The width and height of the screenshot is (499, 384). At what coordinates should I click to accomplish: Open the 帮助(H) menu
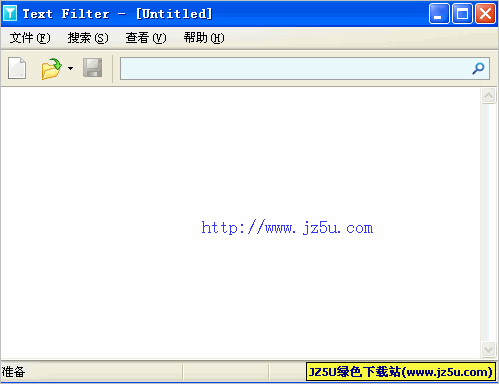click(x=204, y=38)
